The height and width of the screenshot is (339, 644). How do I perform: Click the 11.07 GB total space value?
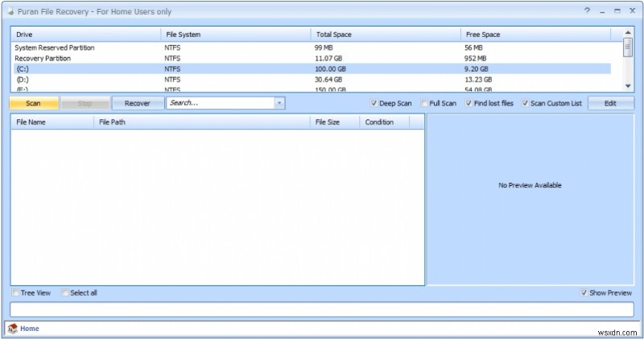[x=328, y=58]
